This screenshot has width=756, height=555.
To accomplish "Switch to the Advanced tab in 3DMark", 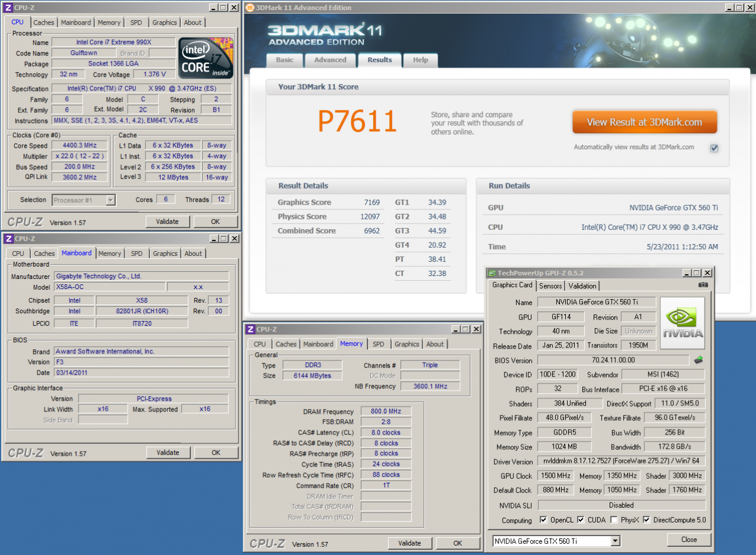I will (x=330, y=60).
